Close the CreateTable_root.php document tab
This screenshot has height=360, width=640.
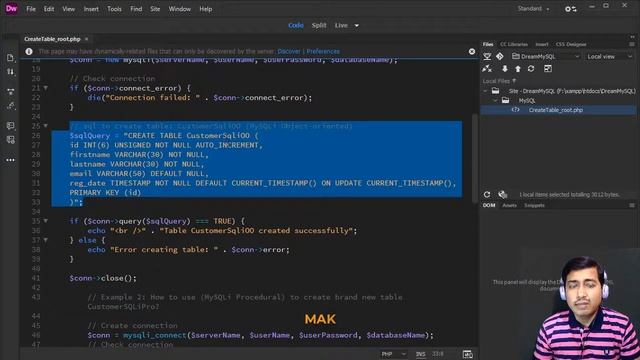click(86, 39)
